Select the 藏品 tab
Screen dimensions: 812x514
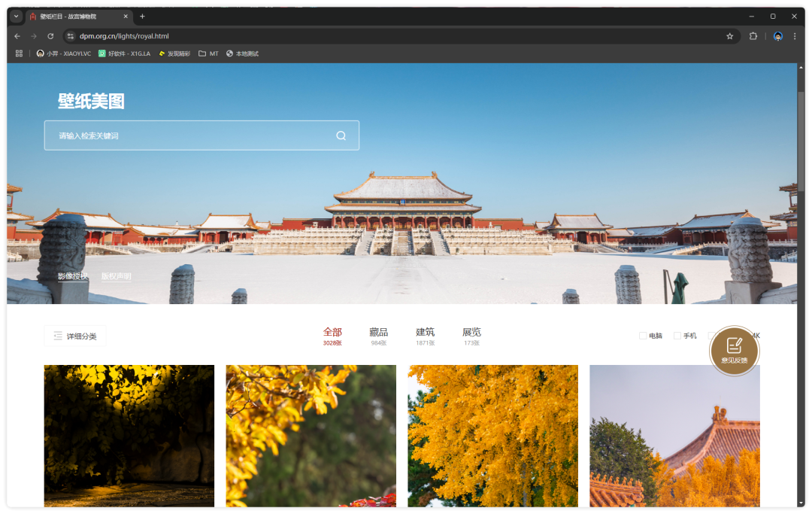[x=378, y=336]
